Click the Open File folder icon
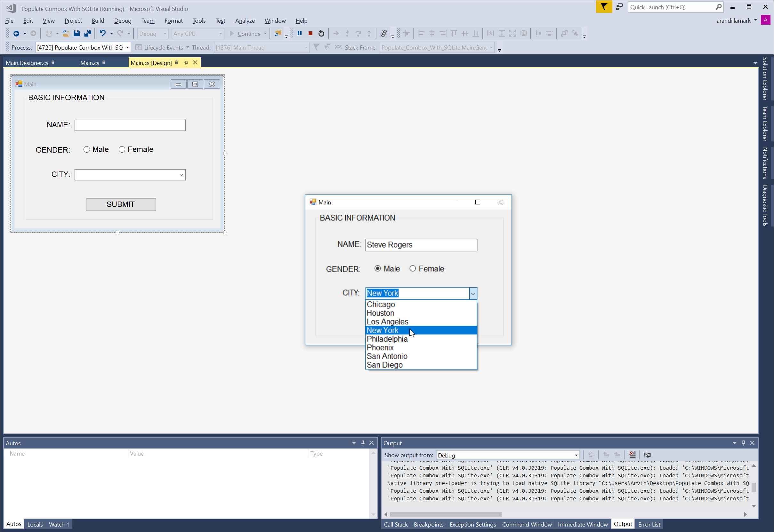Image resolution: width=774 pixels, height=532 pixels. [x=66, y=34]
